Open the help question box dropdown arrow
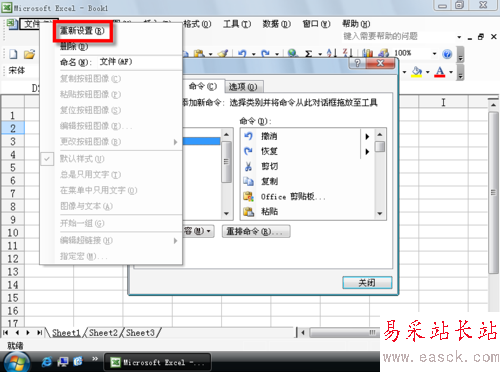Viewport: 500px width, 372px height. tap(459, 37)
